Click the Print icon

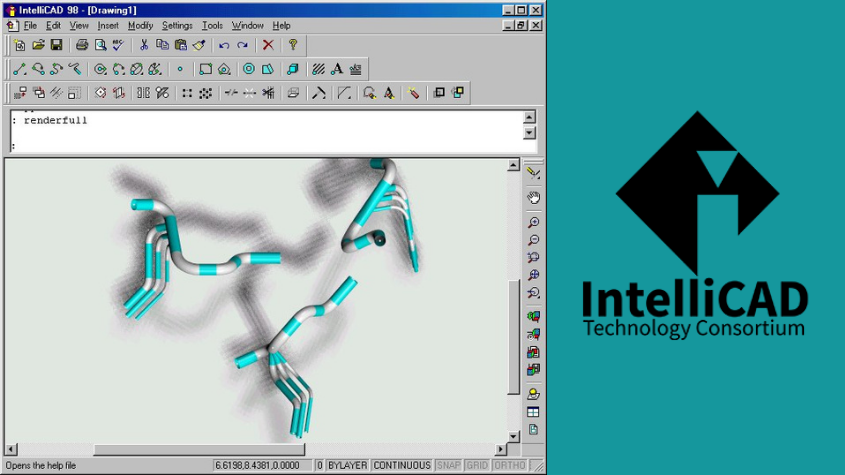82,45
